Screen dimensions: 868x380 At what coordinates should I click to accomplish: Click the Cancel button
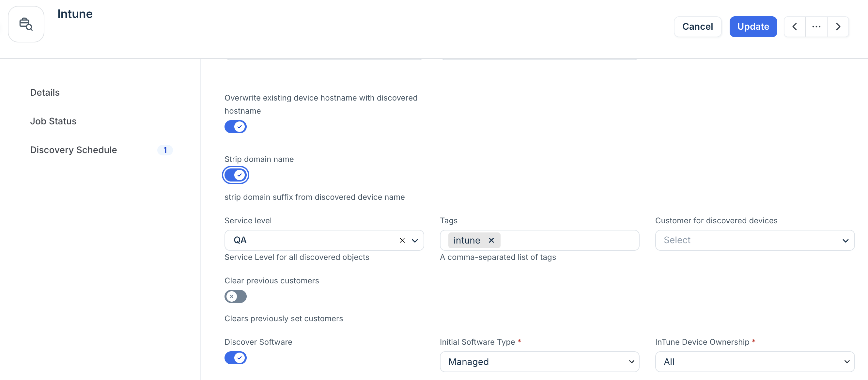point(698,27)
